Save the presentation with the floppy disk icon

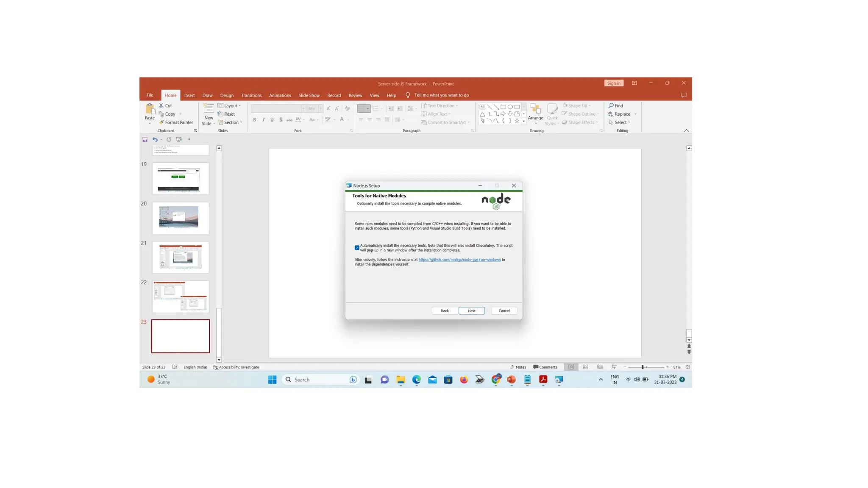[x=145, y=139]
